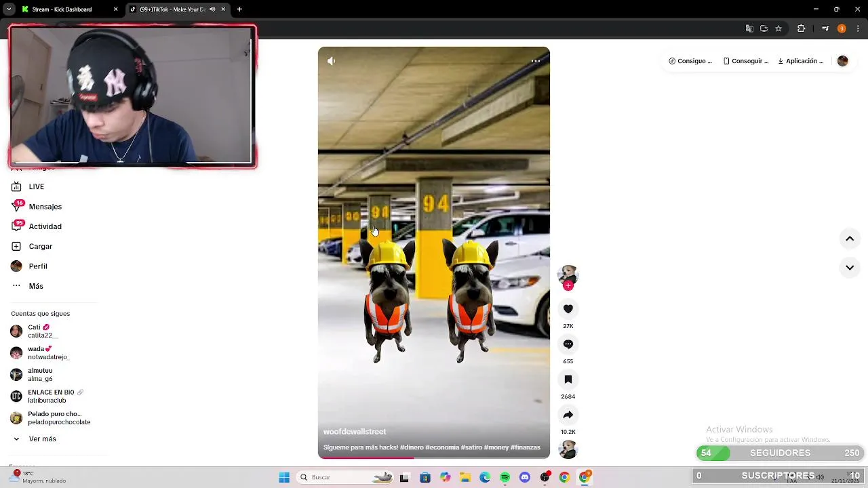Open followed account peladopurochocolate
868x488 pixels.
point(51,418)
